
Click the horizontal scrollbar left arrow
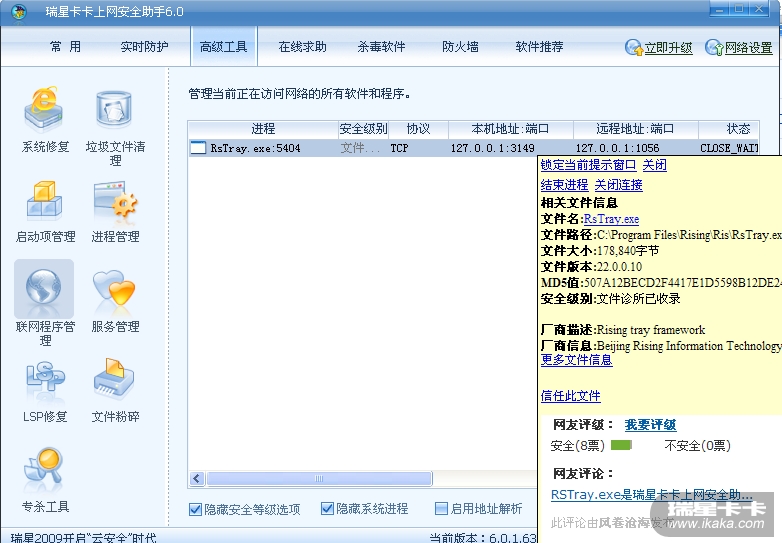(x=196, y=479)
